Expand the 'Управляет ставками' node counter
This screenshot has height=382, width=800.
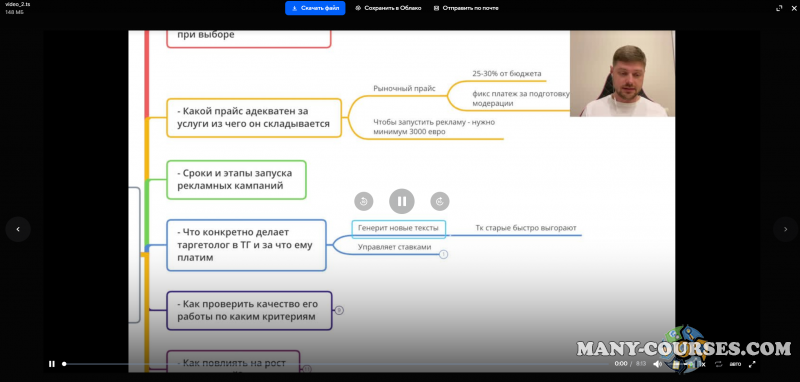tap(443, 254)
